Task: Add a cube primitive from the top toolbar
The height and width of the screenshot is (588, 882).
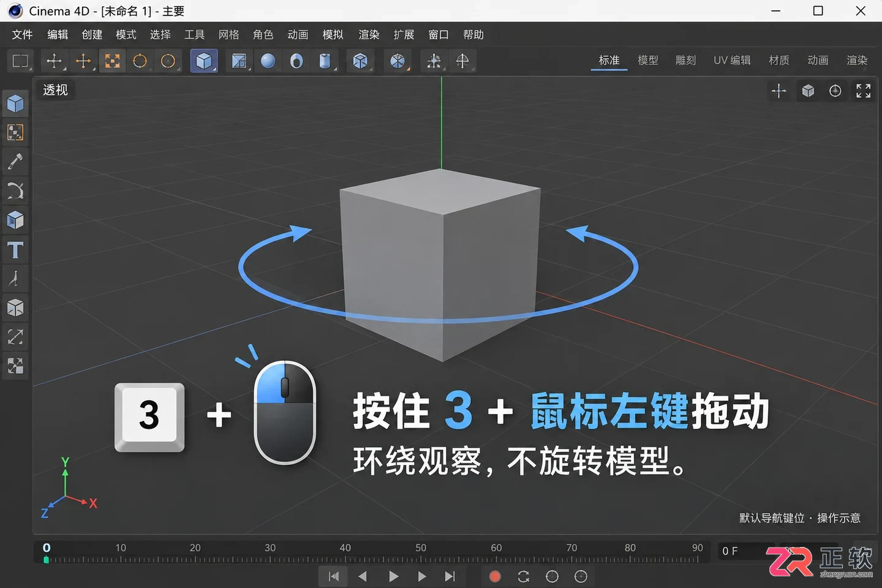Action: coord(204,61)
